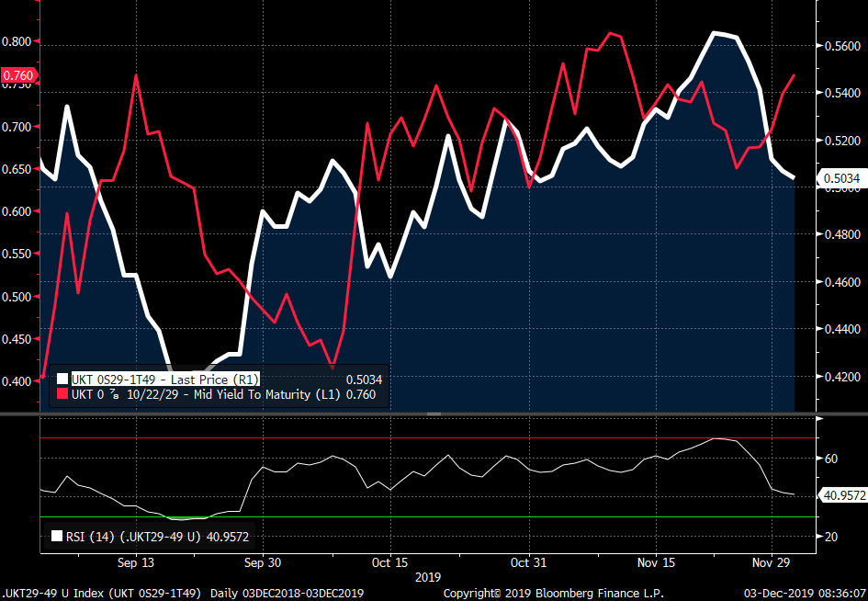Click the red 0.760 yield tag on left axis

pyautogui.click(x=18, y=74)
